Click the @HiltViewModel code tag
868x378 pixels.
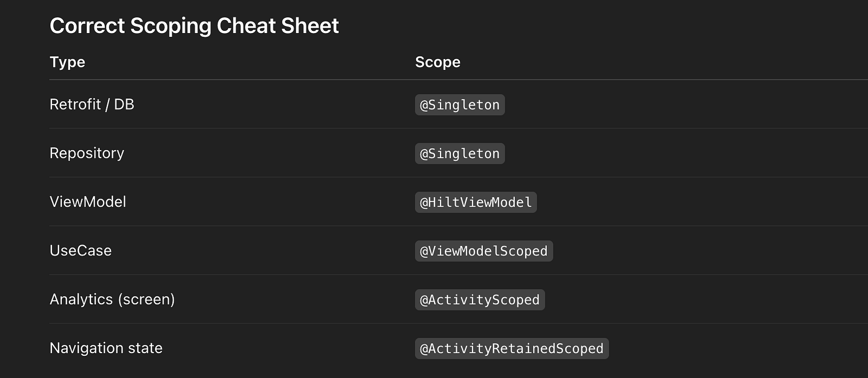[476, 202]
